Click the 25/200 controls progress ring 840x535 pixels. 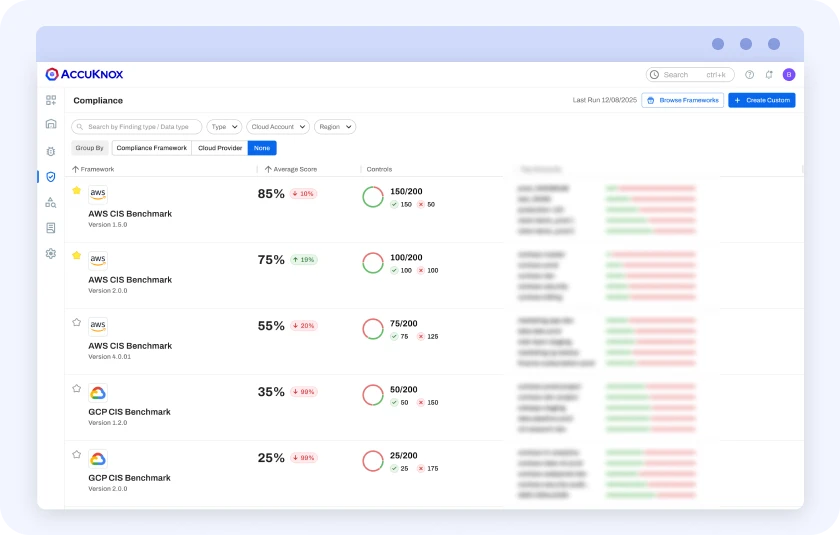tap(373, 461)
